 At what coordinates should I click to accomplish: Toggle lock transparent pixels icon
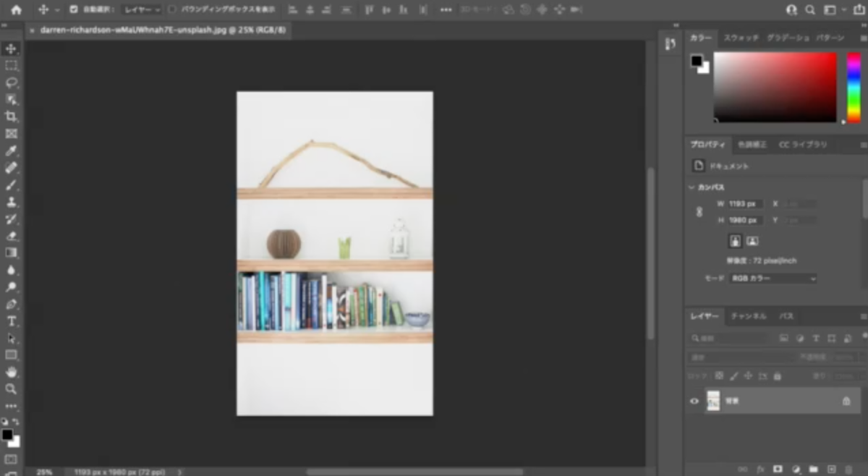pyautogui.click(x=719, y=376)
